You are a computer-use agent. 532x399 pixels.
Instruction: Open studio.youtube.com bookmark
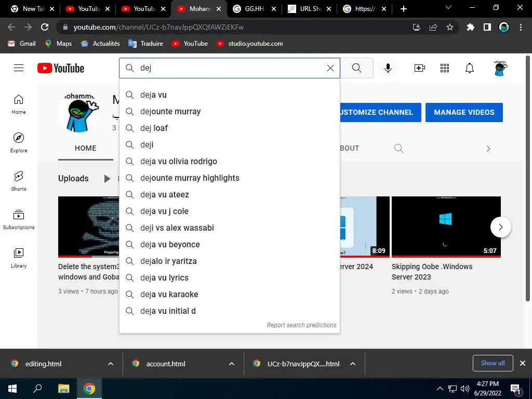[249, 44]
